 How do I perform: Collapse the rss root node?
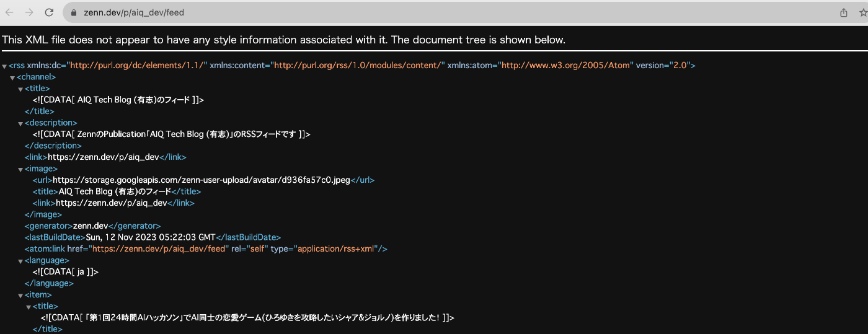coord(4,66)
